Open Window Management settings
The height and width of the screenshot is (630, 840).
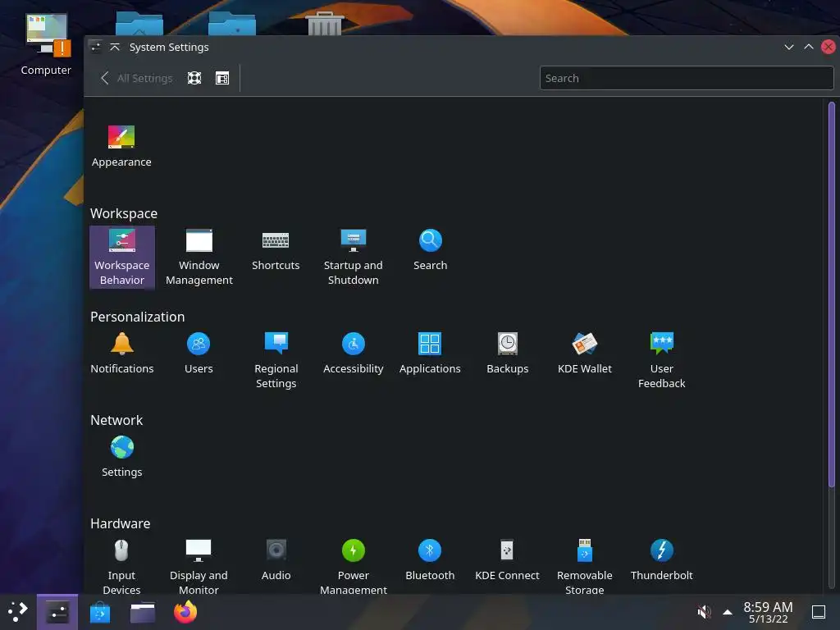click(199, 258)
